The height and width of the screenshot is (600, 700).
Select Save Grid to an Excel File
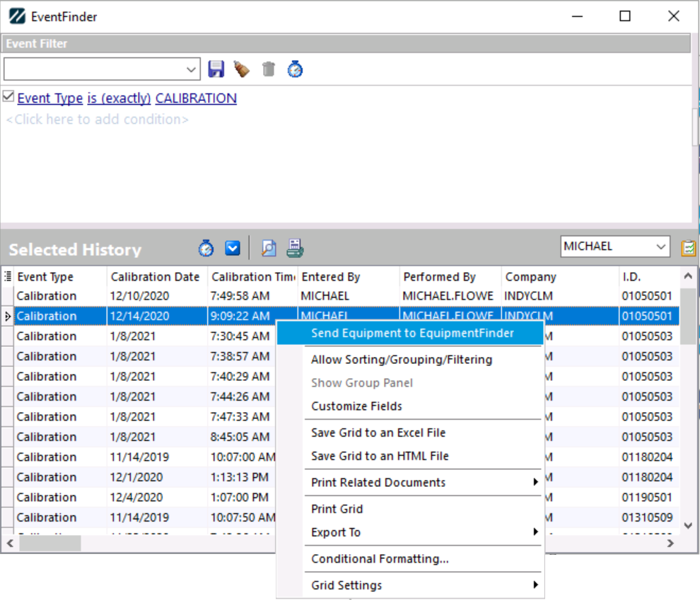coord(378,433)
